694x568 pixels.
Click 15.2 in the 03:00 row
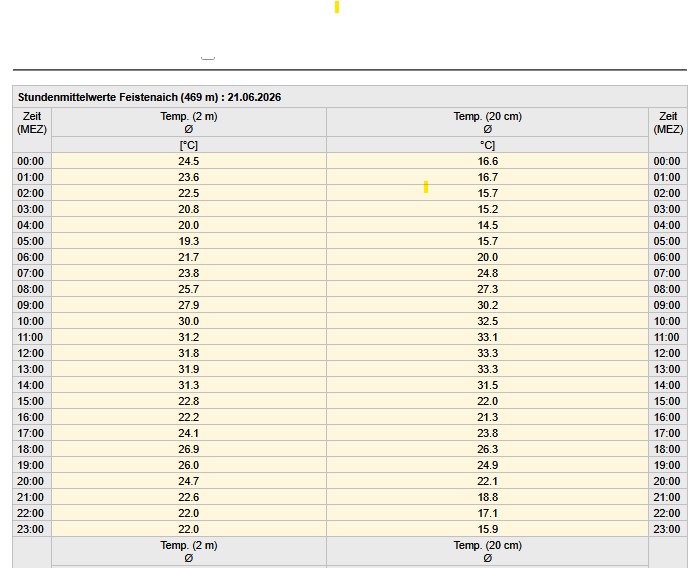[487, 209]
